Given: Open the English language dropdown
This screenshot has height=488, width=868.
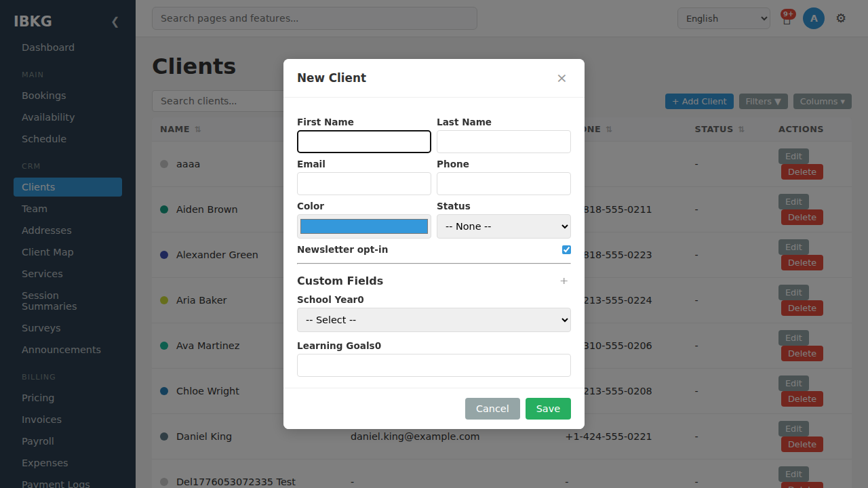Looking at the screenshot, I should pyautogui.click(x=724, y=18).
